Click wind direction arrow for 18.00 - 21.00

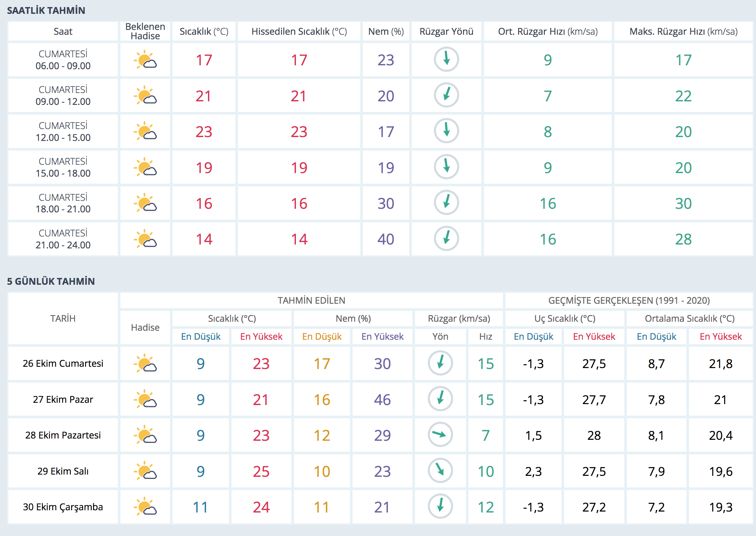click(446, 202)
